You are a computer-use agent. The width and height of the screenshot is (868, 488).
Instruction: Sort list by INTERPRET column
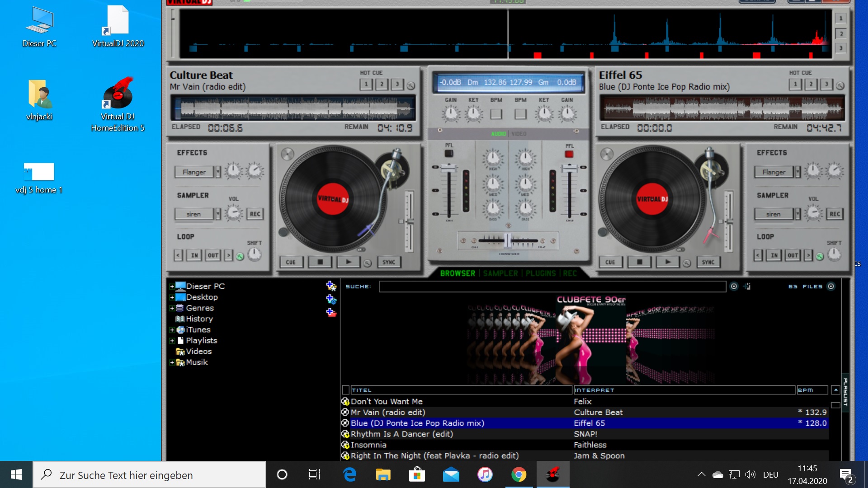click(x=684, y=390)
